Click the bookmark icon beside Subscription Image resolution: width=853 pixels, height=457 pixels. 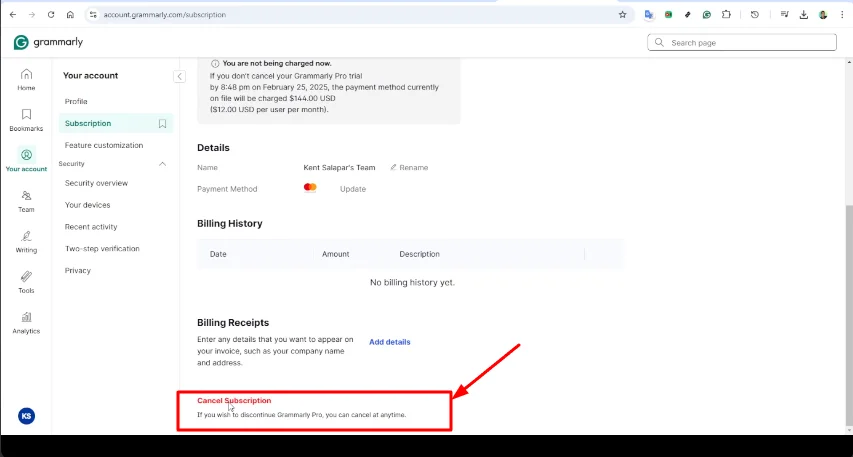point(162,123)
